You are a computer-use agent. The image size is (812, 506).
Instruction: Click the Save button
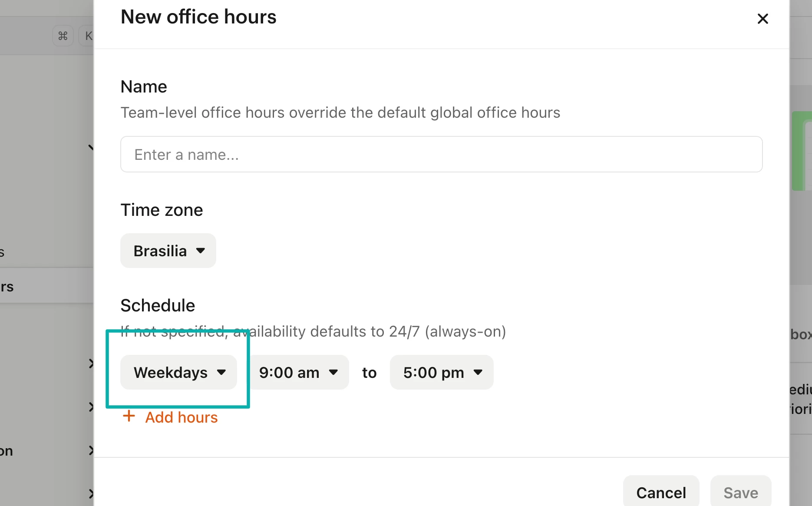click(741, 493)
